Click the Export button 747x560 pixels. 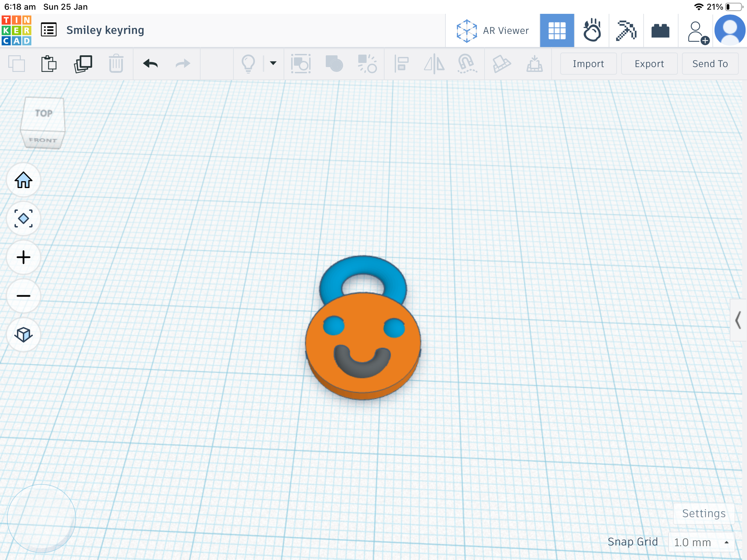(649, 64)
